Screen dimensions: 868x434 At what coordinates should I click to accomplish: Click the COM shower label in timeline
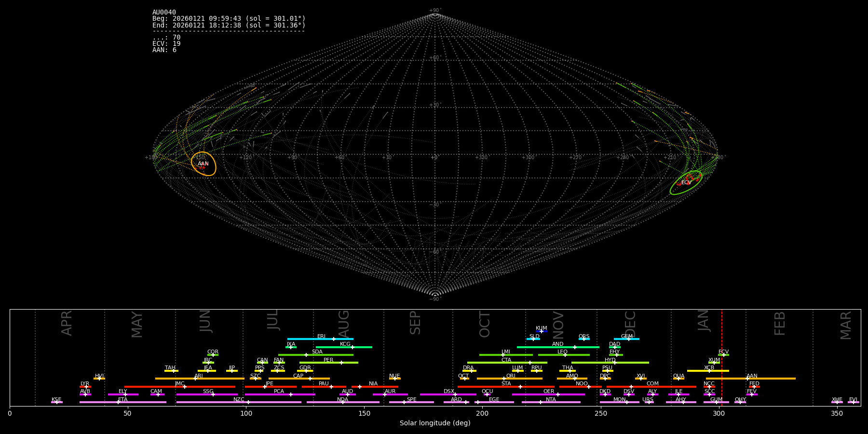click(x=652, y=384)
